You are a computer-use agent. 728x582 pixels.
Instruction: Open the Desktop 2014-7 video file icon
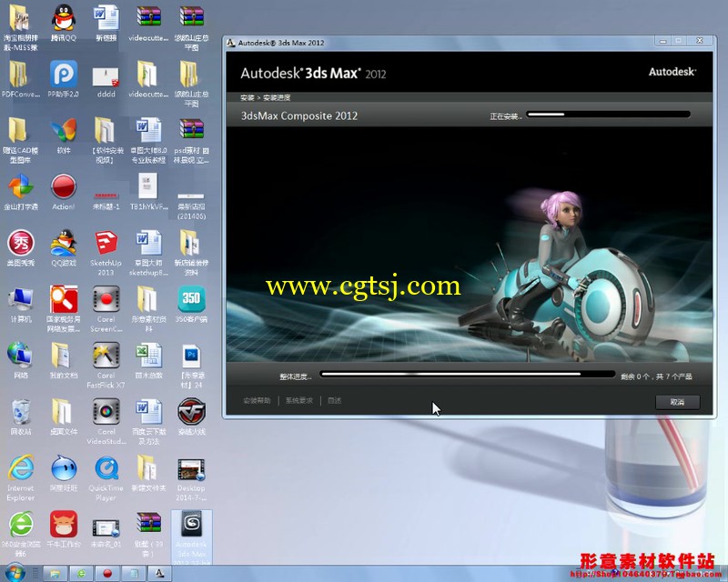coord(191,478)
